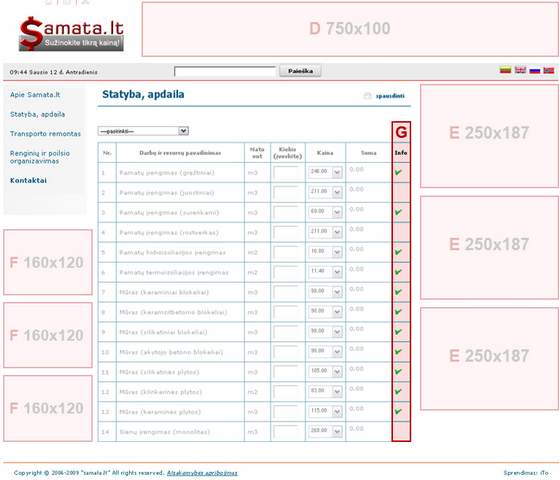Open the price dropdown showing 246.00
560x480 pixels.
pos(325,172)
